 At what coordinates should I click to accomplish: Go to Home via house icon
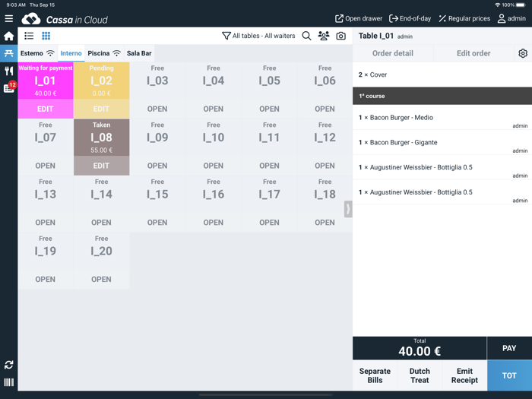tap(9, 36)
